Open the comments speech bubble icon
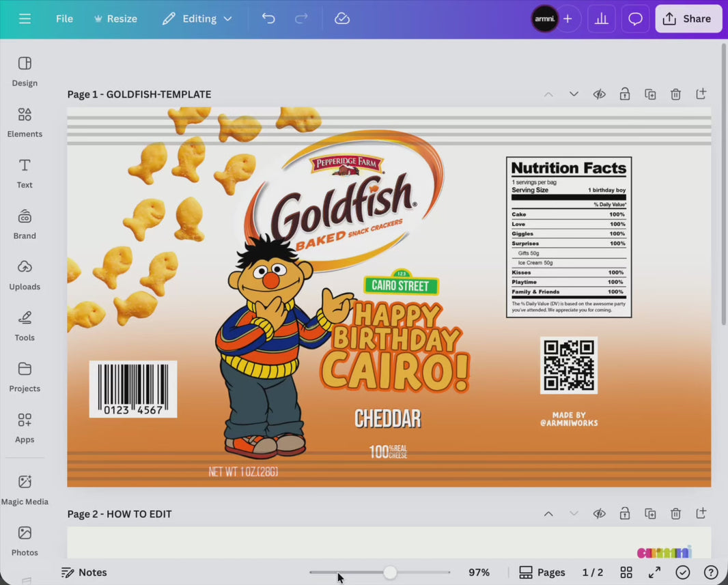Image resolution: width=728 pixels, height=585 pixels. click(635, 18)
